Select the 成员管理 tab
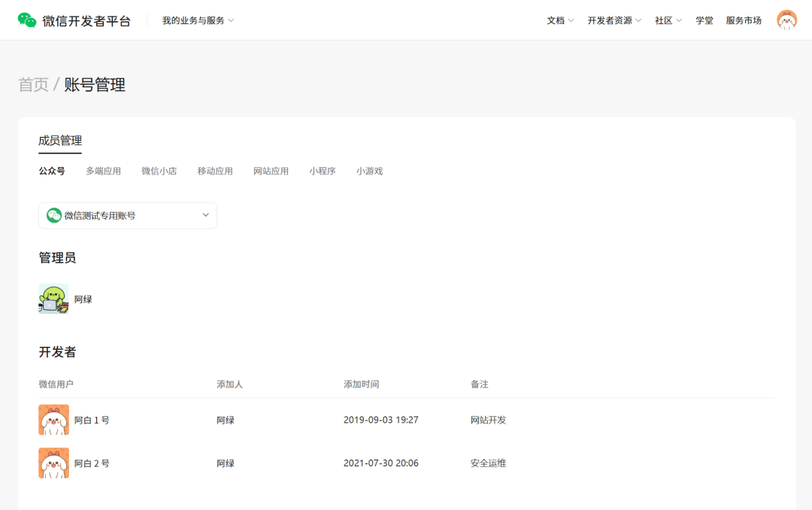This screenshot has height=510, width=812. 60,141
